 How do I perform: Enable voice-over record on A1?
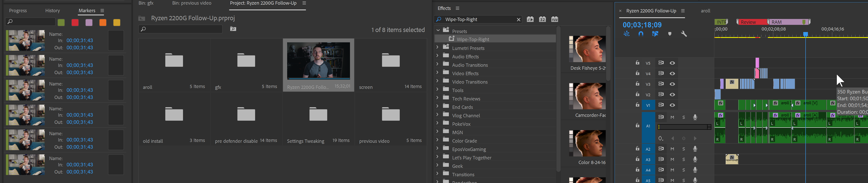pyautogui.click(x=695, y=117)
